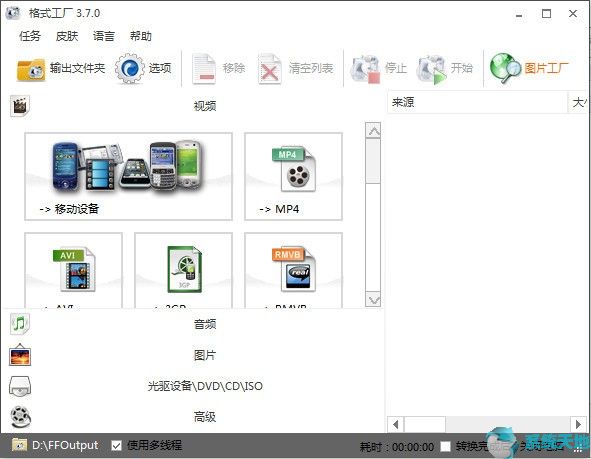The height and width of the screenshot is (459, 591).
Task: Open the 语言 menu
Action: 104,36
